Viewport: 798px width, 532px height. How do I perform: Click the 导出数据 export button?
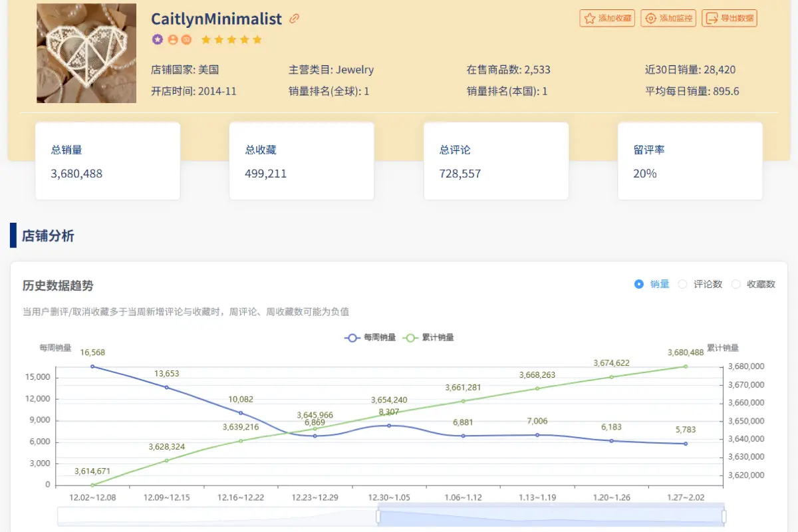coord(730,18)
